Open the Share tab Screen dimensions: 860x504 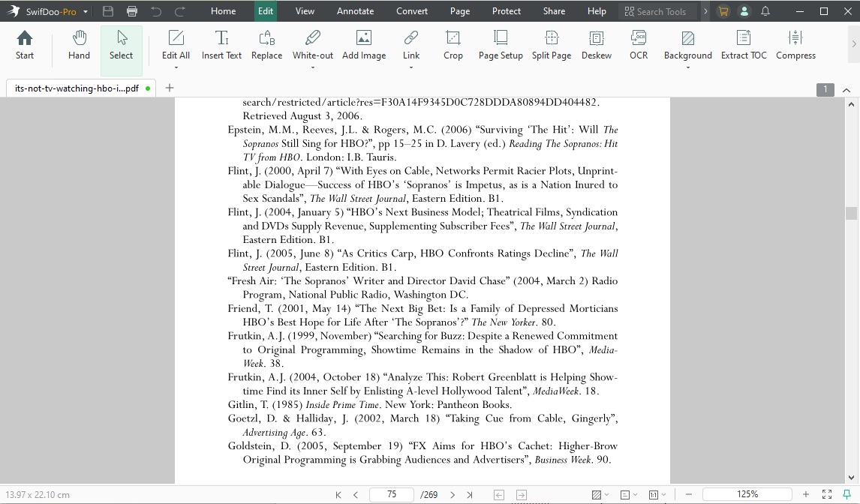point(554,11)
